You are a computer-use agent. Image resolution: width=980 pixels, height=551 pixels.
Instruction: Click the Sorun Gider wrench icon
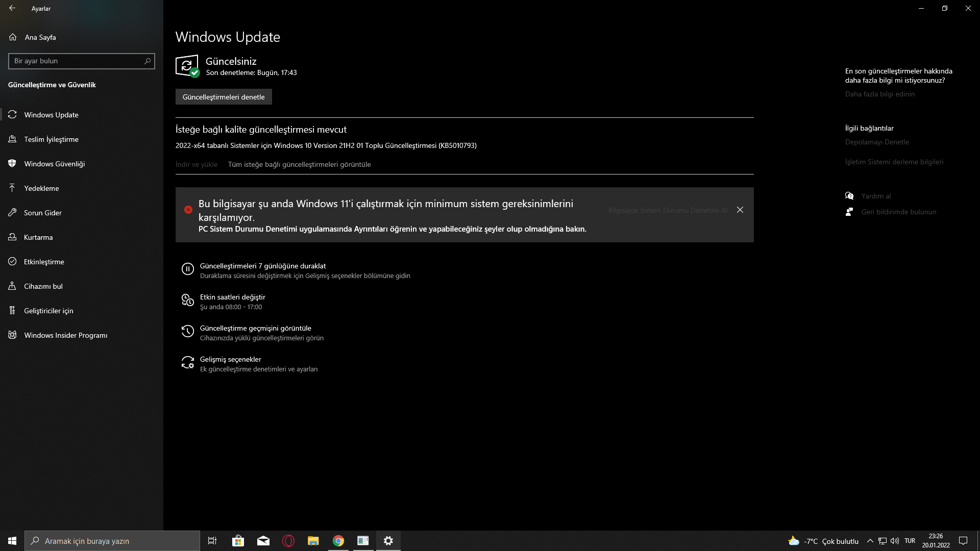pos(12,213)
